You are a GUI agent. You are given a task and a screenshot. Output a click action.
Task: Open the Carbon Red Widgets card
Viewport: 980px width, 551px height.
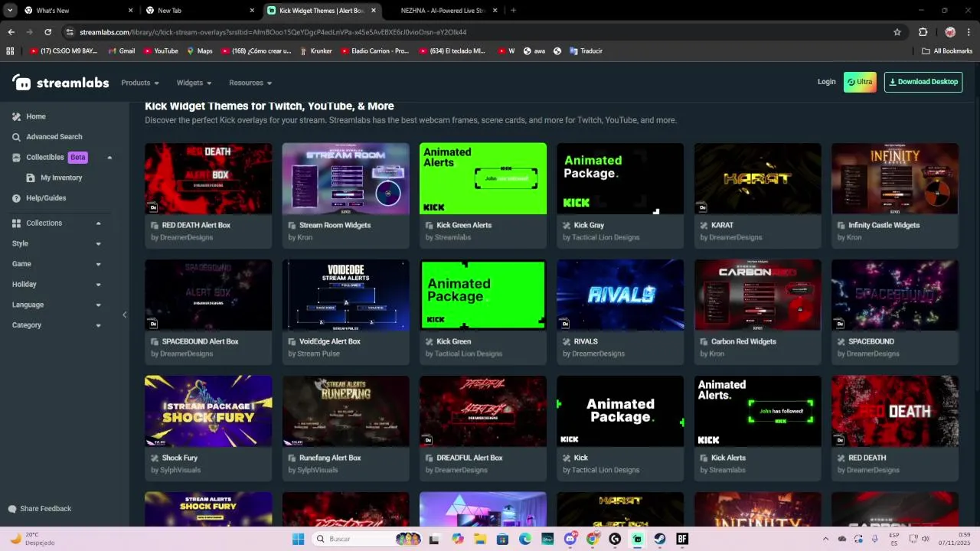[757, 311]
